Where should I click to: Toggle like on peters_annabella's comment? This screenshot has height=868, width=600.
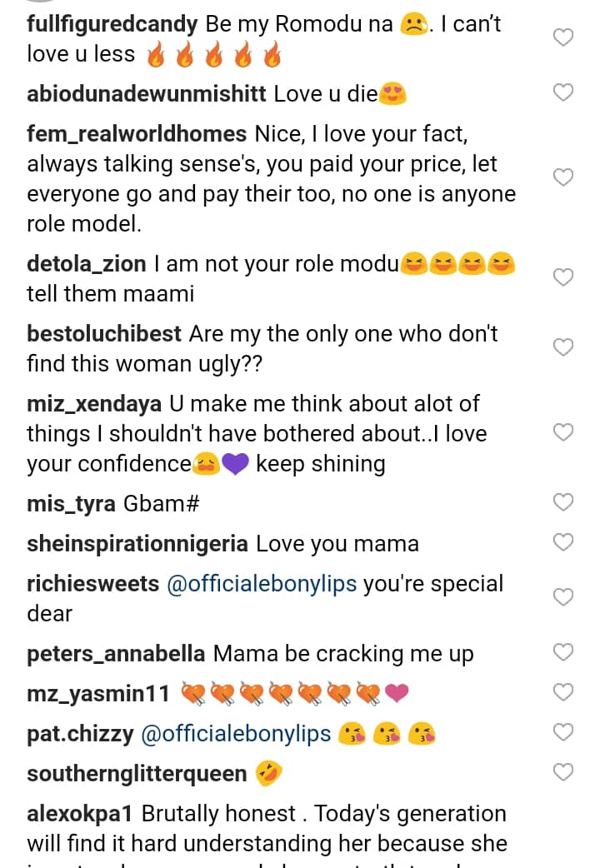pyautogui.click(x=564, y=652)
